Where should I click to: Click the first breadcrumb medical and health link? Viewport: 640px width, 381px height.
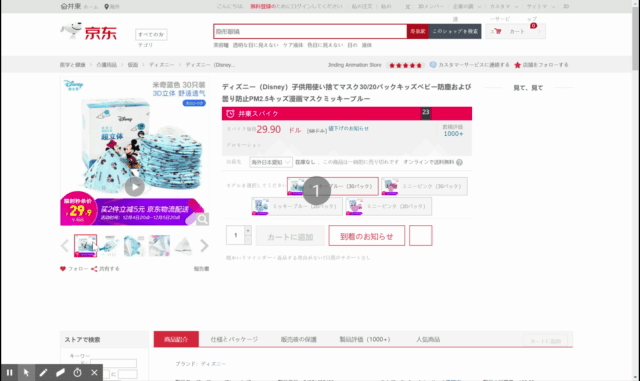click(73, 65)
